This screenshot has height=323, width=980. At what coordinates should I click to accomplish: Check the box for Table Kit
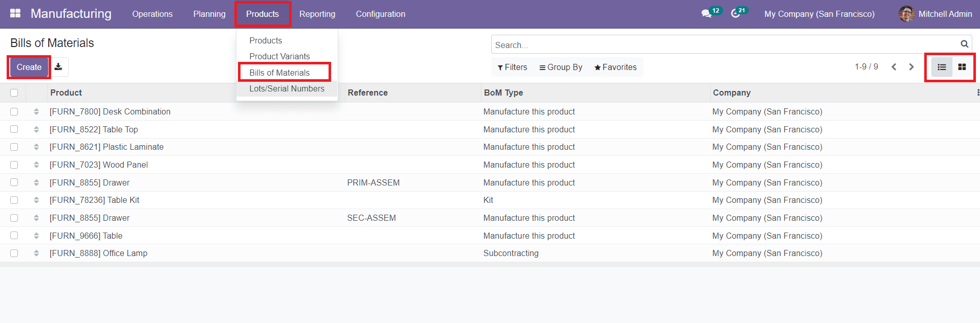click(14, 200)
